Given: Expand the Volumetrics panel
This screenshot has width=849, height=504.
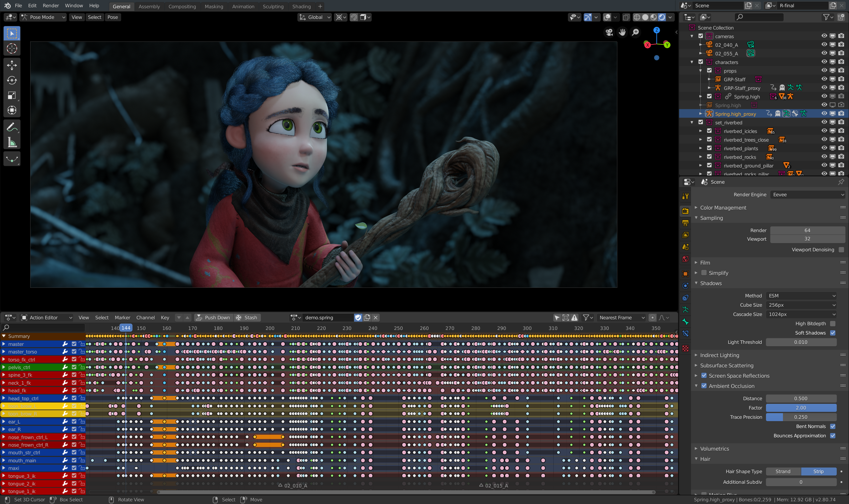Looking at the screenshot, I should point(714,449).
